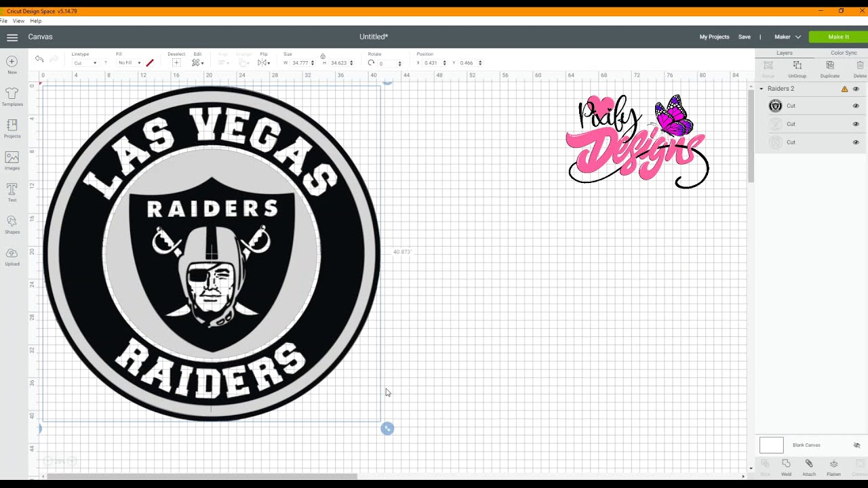
Task: Select the Text tool
Action: pos(12,192)
